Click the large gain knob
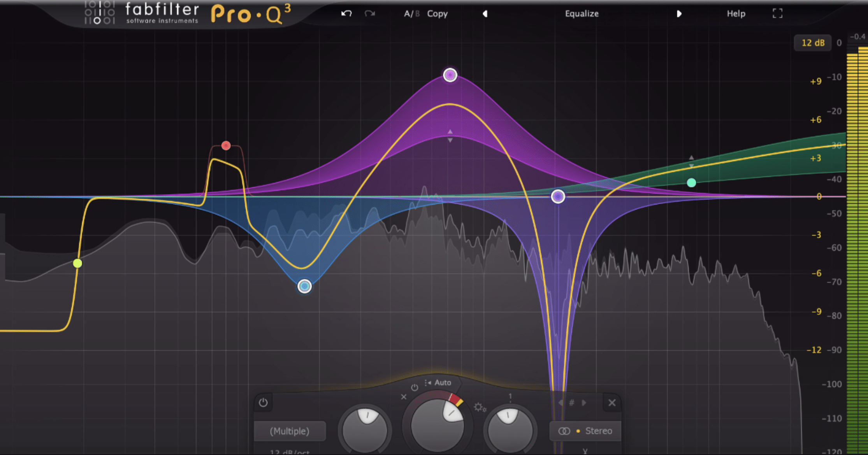The image size is (868, 455). pyautogui.click(x=438, y=425)
